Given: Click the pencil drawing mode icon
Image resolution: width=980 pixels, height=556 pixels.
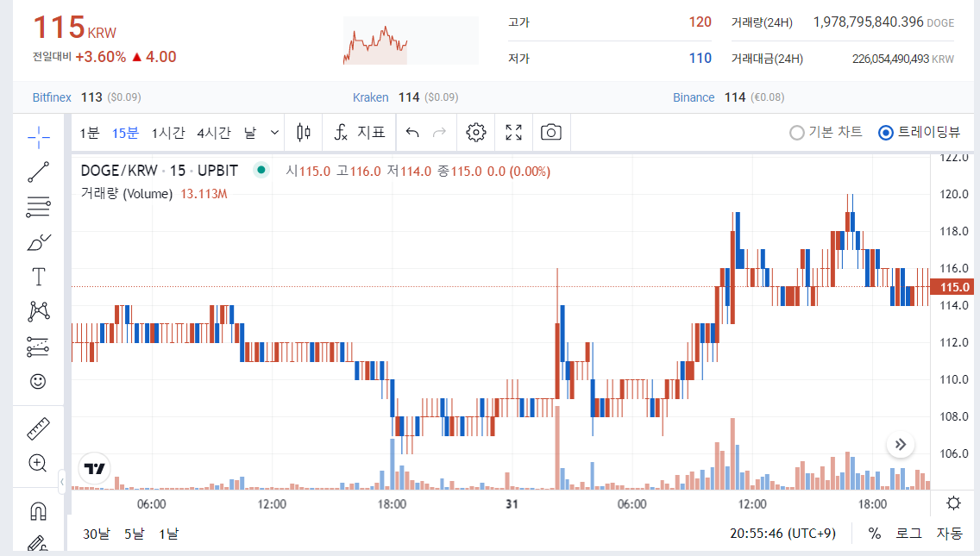Looking at the screenshot, I should [x=38, y=542].
